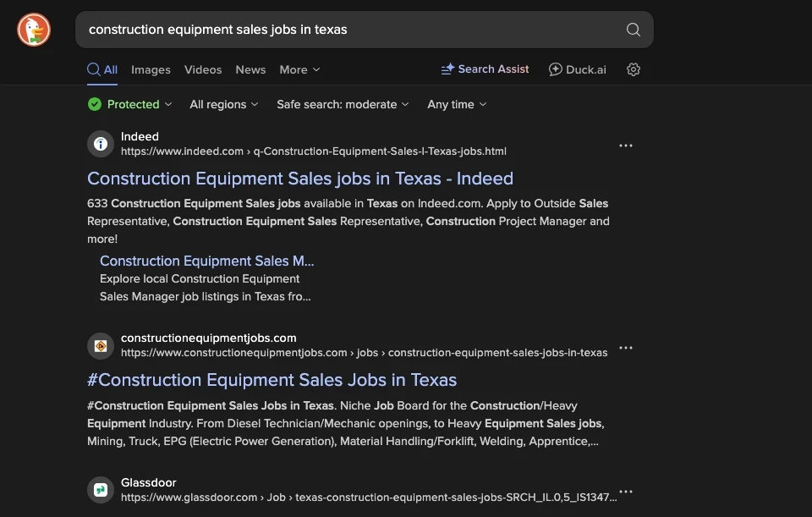Click the Indeed site favicon
The width and height of the screenshot is (812, 517).
[x=101, y=144]
